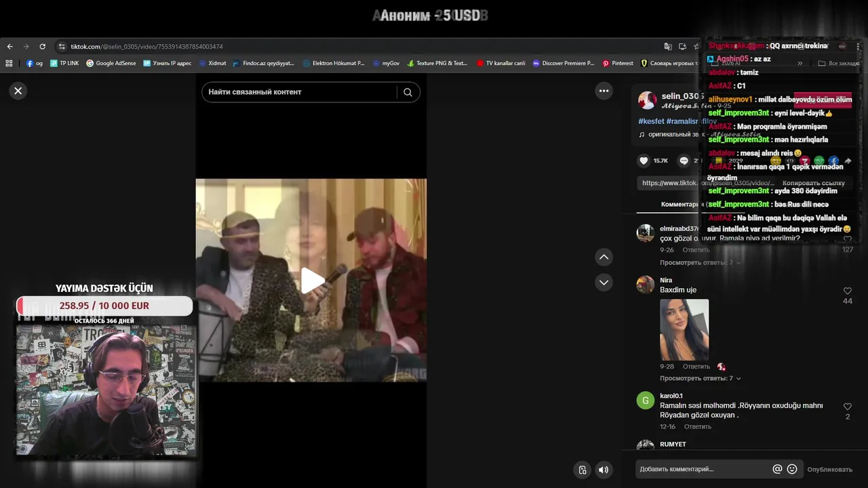Open comments via speech bubble icon

coord(684,161)
